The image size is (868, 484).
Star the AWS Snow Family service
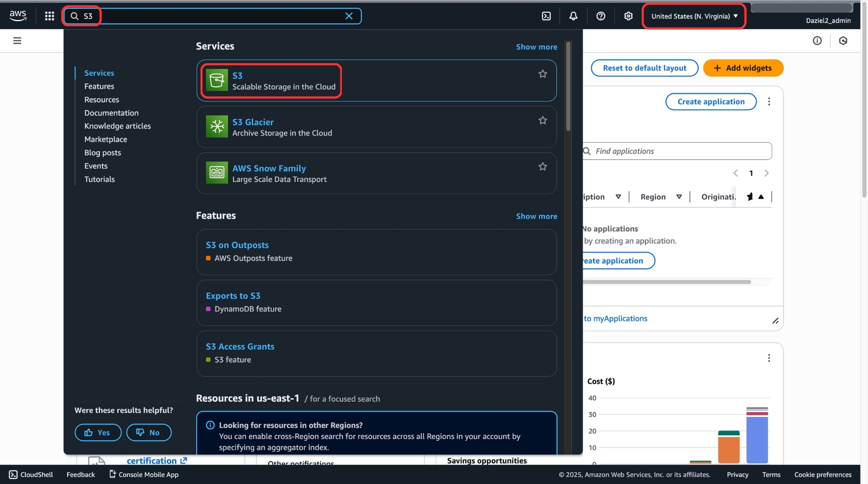pyautogui.click(x=542, y=166)
